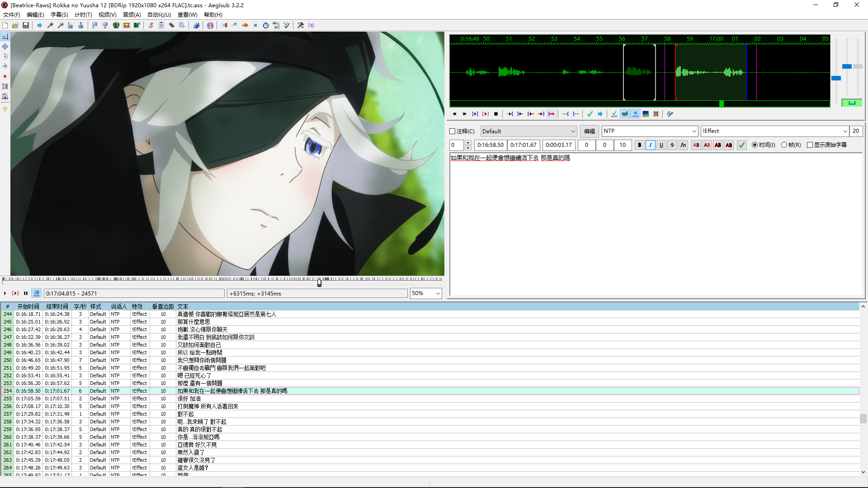
Task: Toggle Italic formatting button
Action: click(x=650, y=145)
